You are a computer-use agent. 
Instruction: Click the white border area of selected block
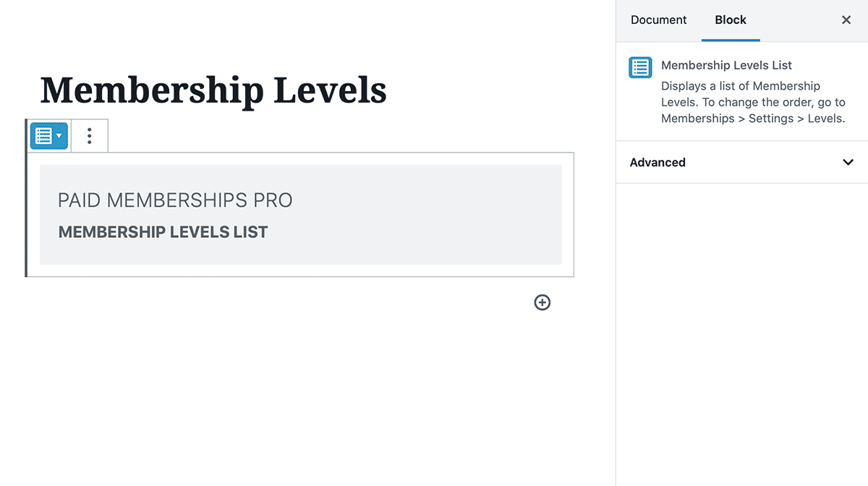tap(568, 214)
